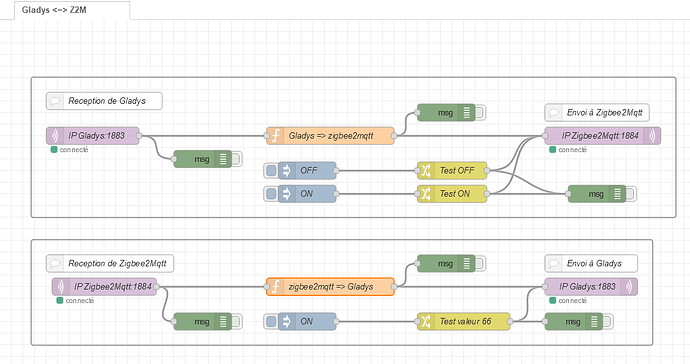Toggle debug output of msg node after Test ON
This screenshot has height=364, width=690.
tap(631, 194)
